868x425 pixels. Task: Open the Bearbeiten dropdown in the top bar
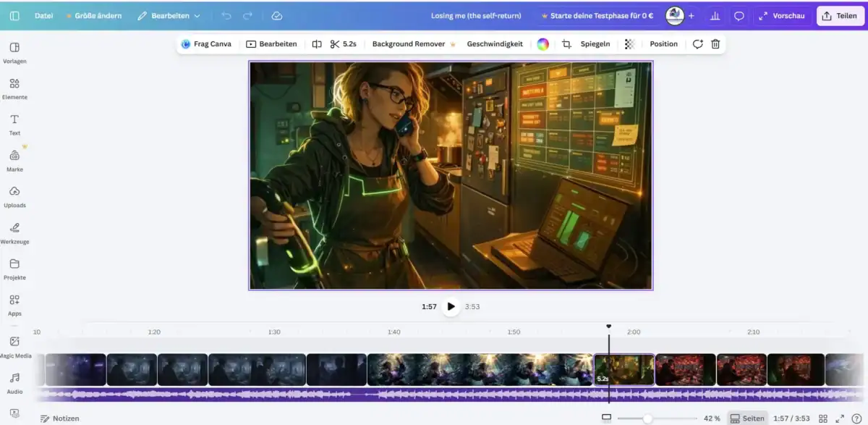click(171, 14)
